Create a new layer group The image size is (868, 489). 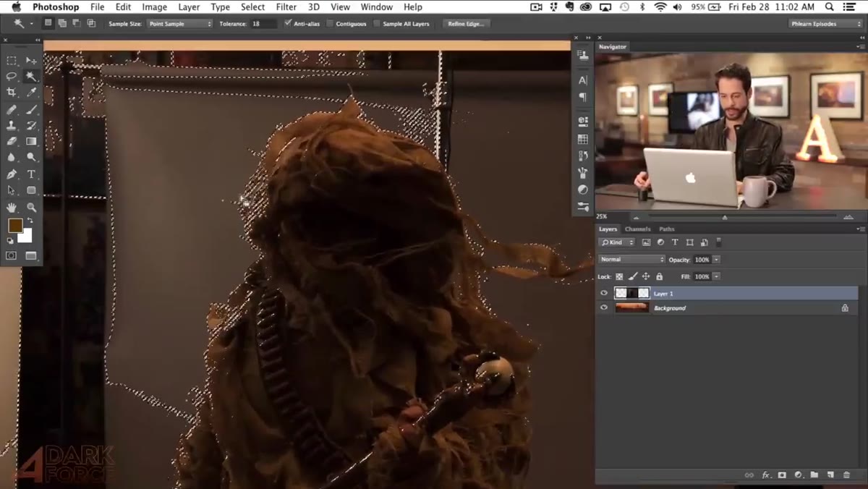click(x=814, y=475)
